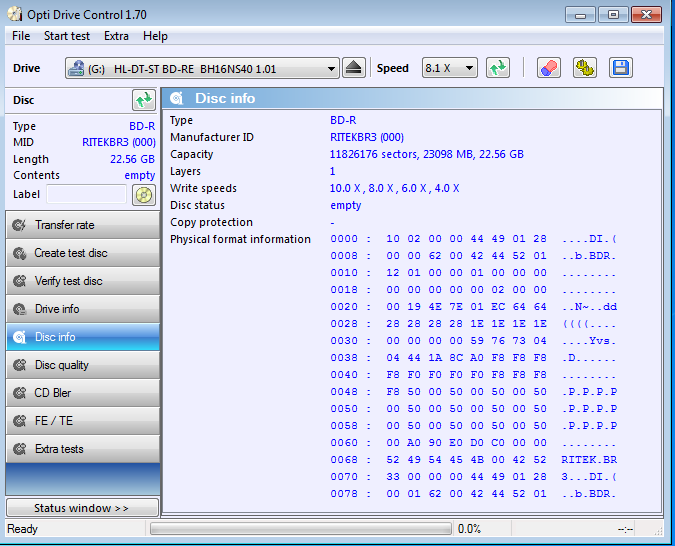Open Verify test disc section
The image size is (675, 546).
(x=83, y=281)
